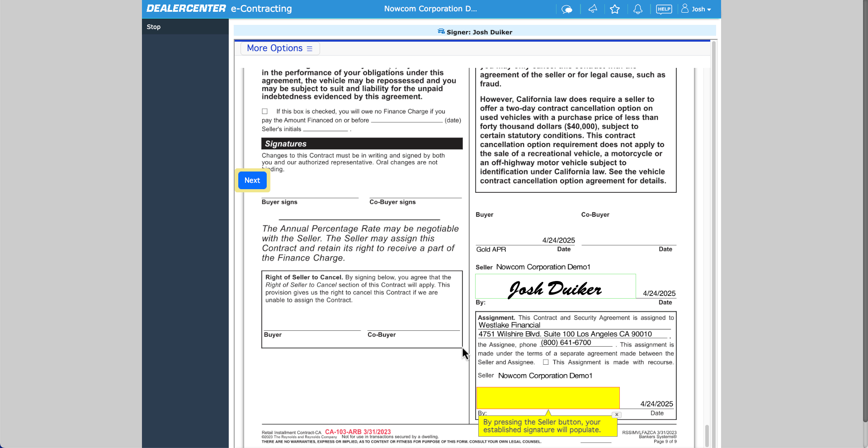The height and width of the screenshot is (448, 868).
Task: Click the Buyer signs line label
Action: 279,202
